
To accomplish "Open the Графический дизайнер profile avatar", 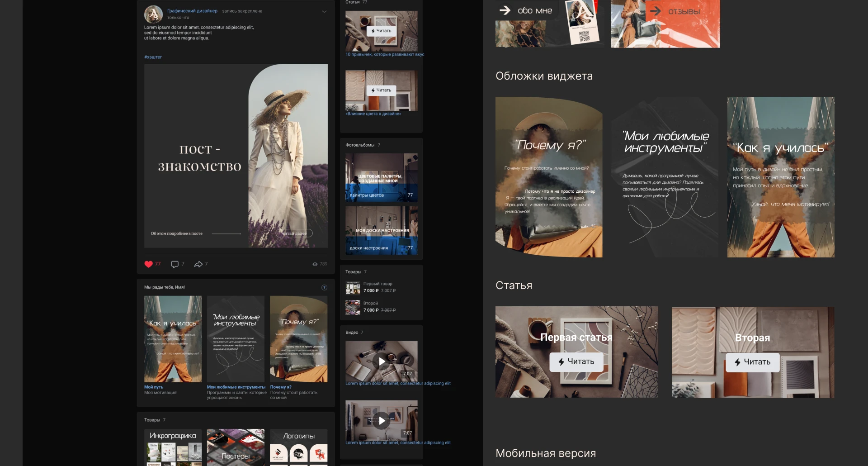I will coord(153,14).
